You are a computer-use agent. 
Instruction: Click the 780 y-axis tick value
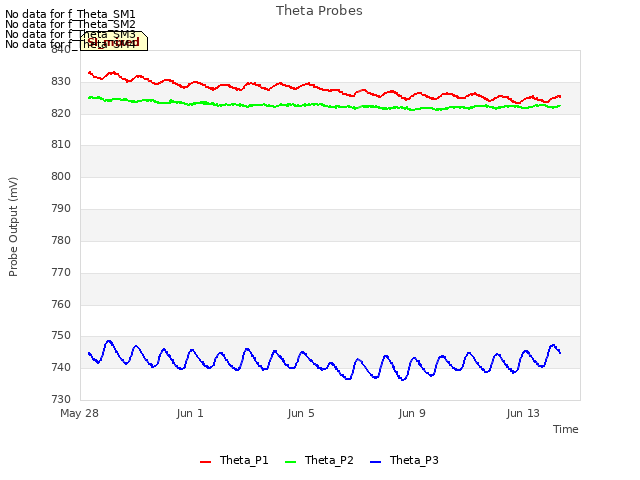click(61, 240)
